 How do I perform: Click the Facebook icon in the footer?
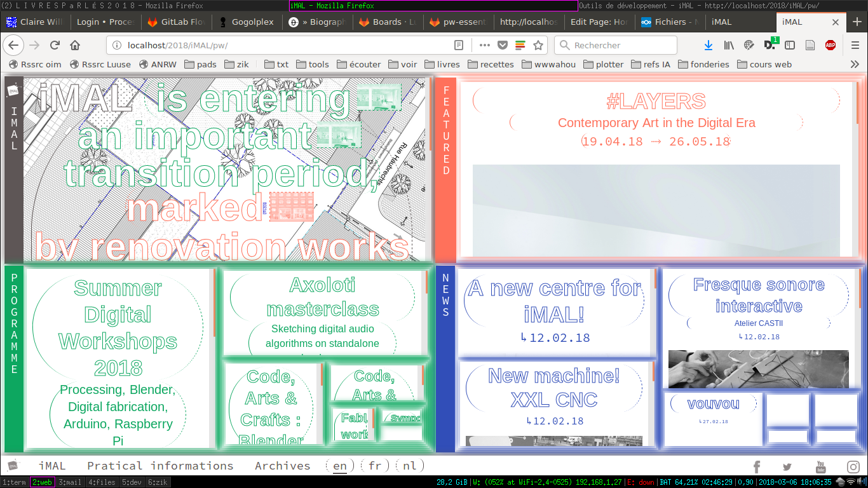click(757, 467)
